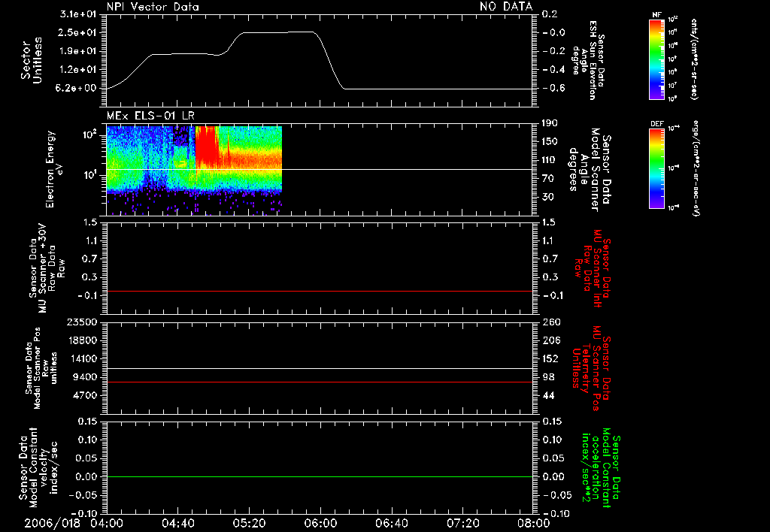Click the 04:40 time axis label
The height and width of the screenshot is (532, 770).
pyautogui.click(x=177, y=523)
